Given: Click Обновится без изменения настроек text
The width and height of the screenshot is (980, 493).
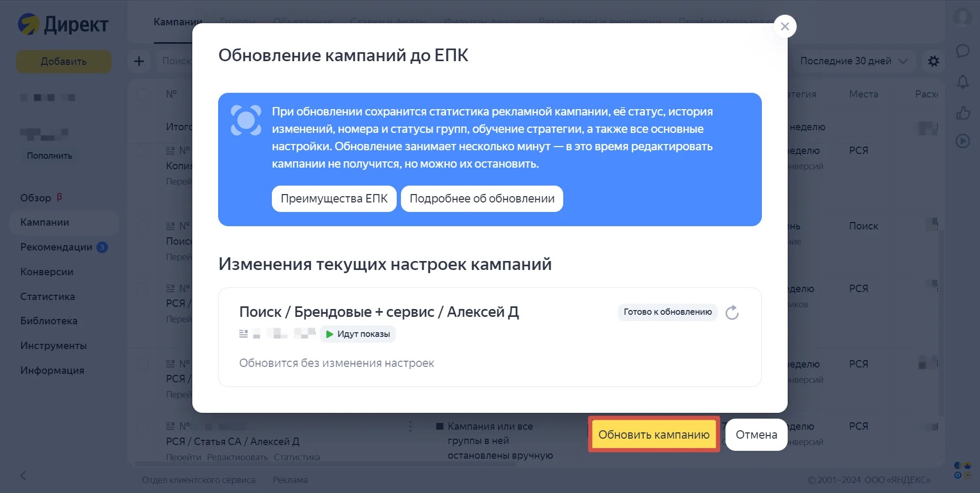Looking at the screenshot, I should tap(337, 363).
